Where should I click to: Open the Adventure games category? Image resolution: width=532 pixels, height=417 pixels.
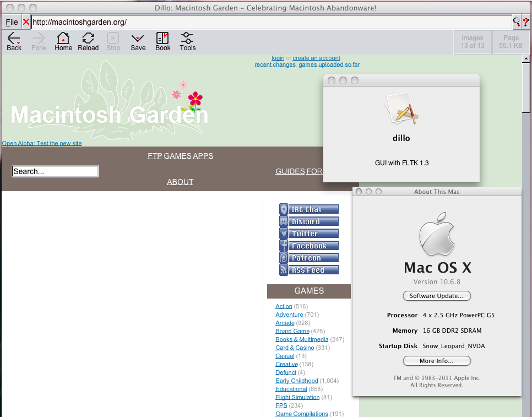[289, 315]
